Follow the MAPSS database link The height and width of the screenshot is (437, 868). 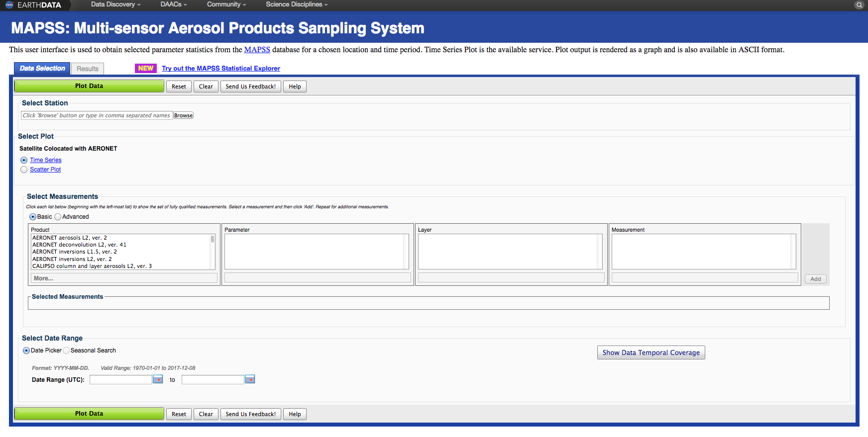tap(257, 50)
